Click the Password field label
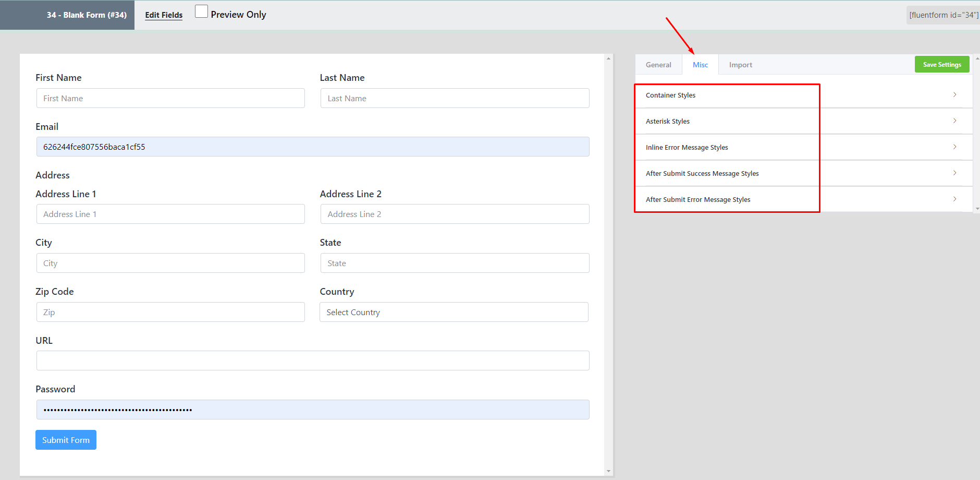This screenshot has height=480, width=980. click(55, 389)
